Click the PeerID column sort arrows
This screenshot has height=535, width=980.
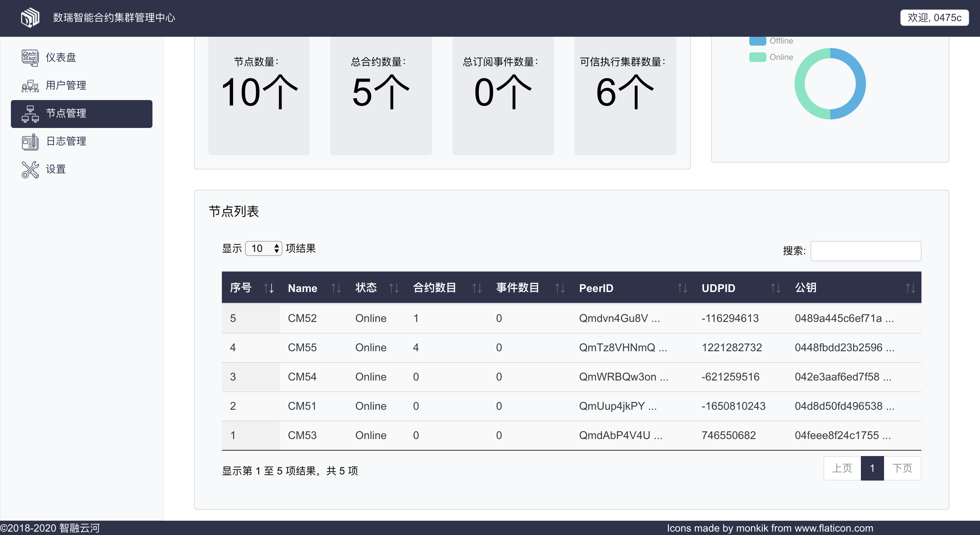682,288
